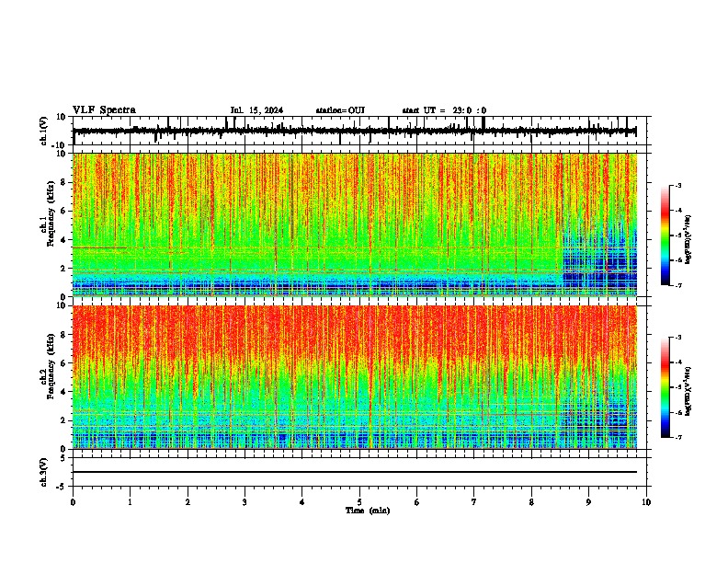Click the flat ch.3 voltage line panel
728x563 pixels.
pyautogui.click(x=359, y=472)
